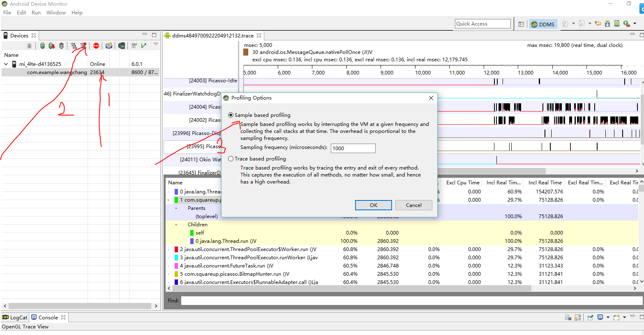
Task: Click the Dump View Hierarchy icon
Action: 122,46
